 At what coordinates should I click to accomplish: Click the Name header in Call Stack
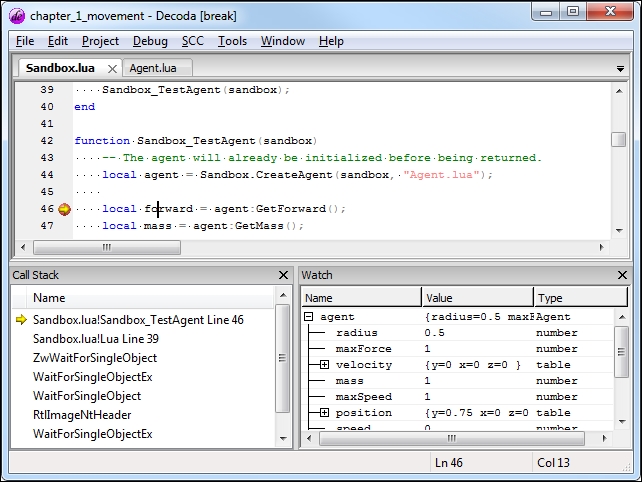click(150, 298)
